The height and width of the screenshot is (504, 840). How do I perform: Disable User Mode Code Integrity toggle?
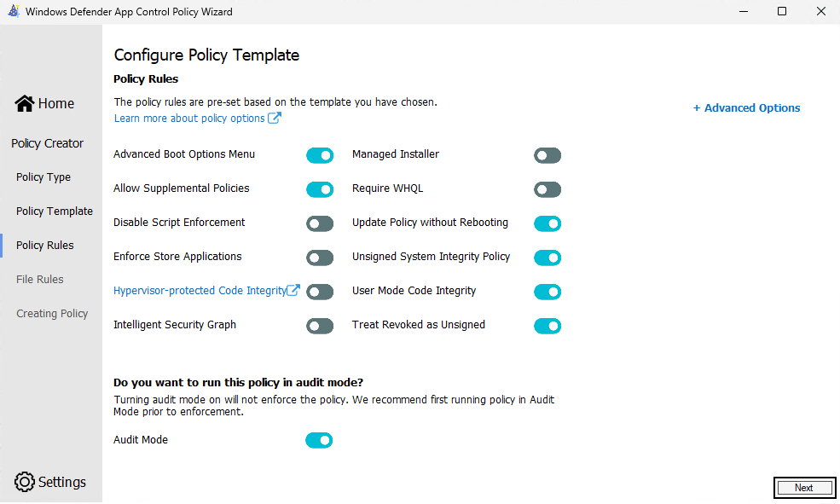(547, 292)
